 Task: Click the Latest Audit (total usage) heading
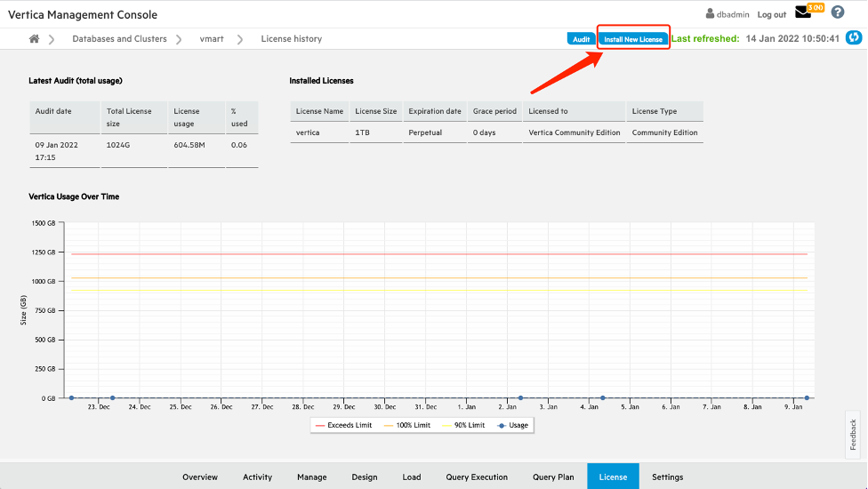coord(76,81)
